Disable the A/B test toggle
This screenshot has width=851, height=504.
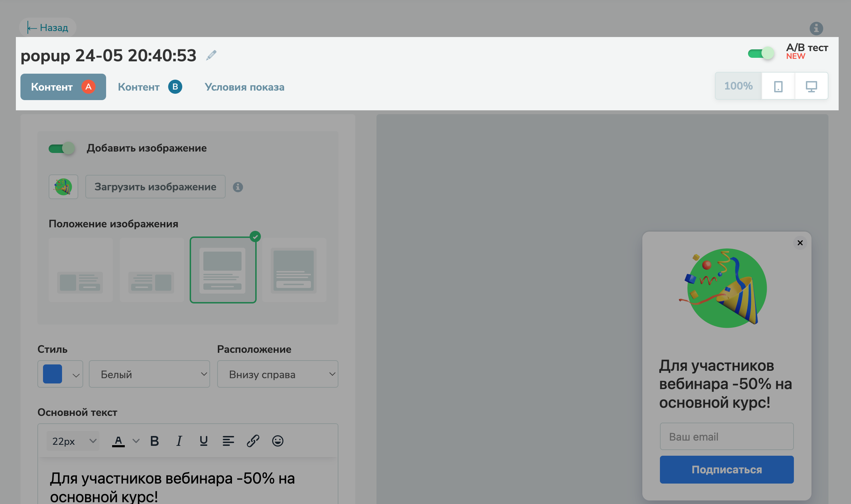(761, 54)
